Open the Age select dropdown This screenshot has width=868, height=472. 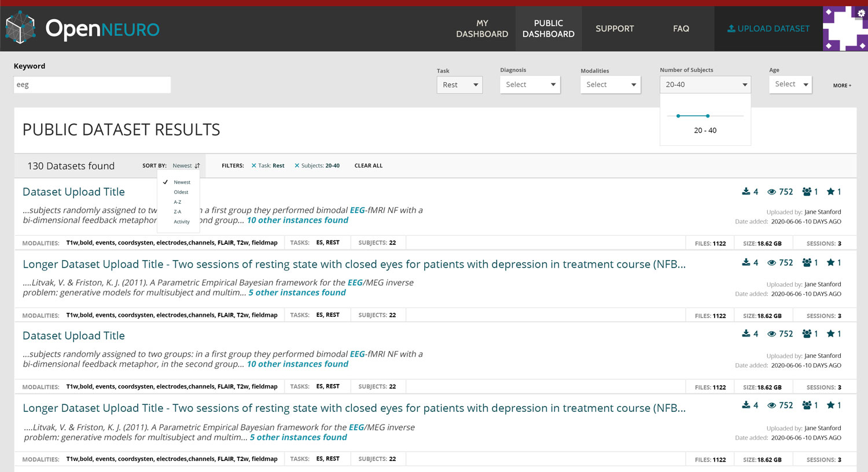tap(790, 84)
